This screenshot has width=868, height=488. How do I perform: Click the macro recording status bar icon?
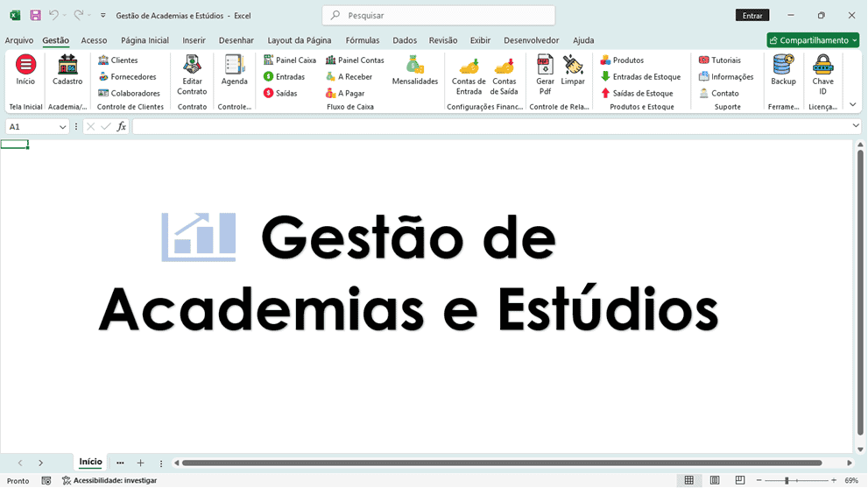pos(46,481)
